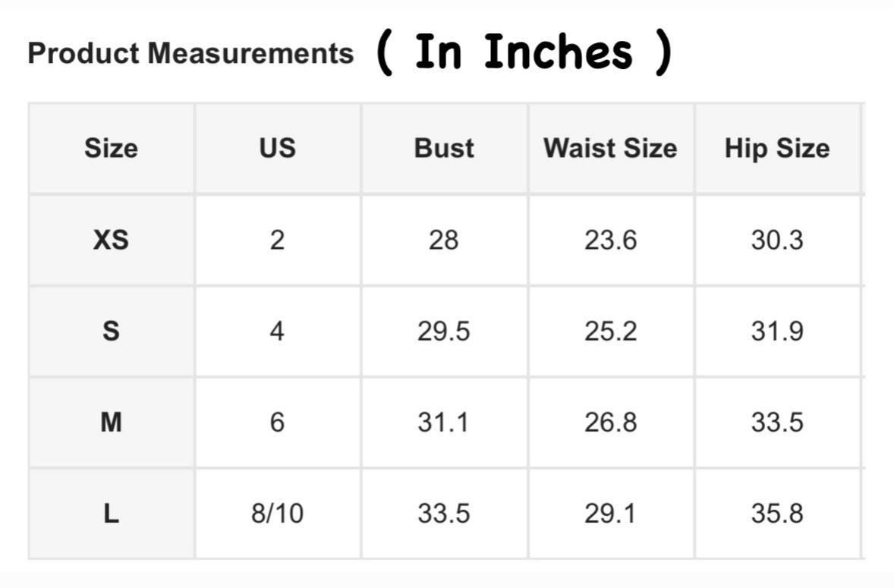Select the 26.8 waist value cell
The image size is (894, 588).
pos(611,422)
